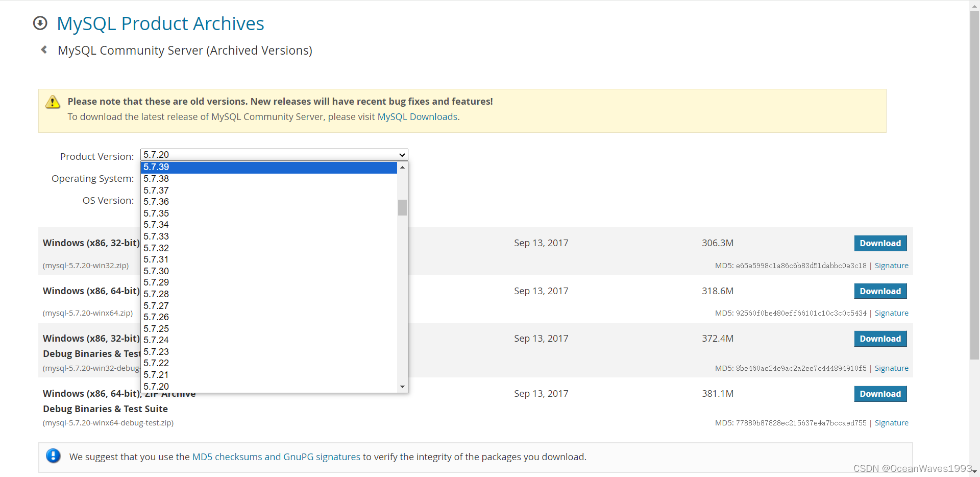Screen dimensions: 980x477
Task: Open Signature link for win32 debug-test package
Action: click(891, 368)
